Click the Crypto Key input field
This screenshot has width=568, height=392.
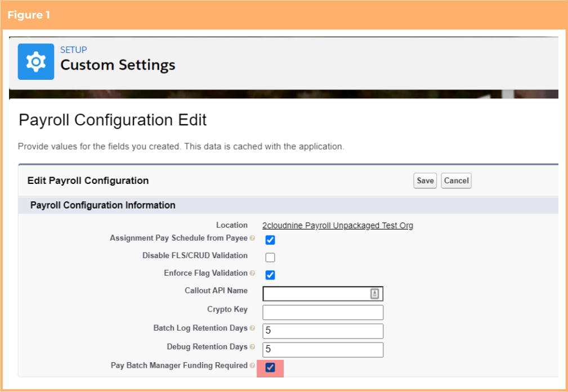(x=323, y=312)
